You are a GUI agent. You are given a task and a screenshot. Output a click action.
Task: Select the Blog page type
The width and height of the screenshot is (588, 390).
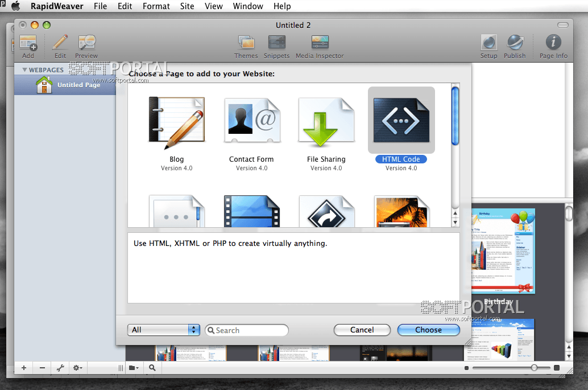point(177,122)
